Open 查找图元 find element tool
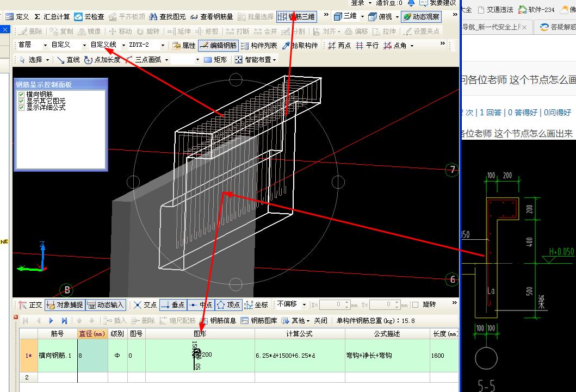This screenshot has height=392, width=576. coord(167,17)
